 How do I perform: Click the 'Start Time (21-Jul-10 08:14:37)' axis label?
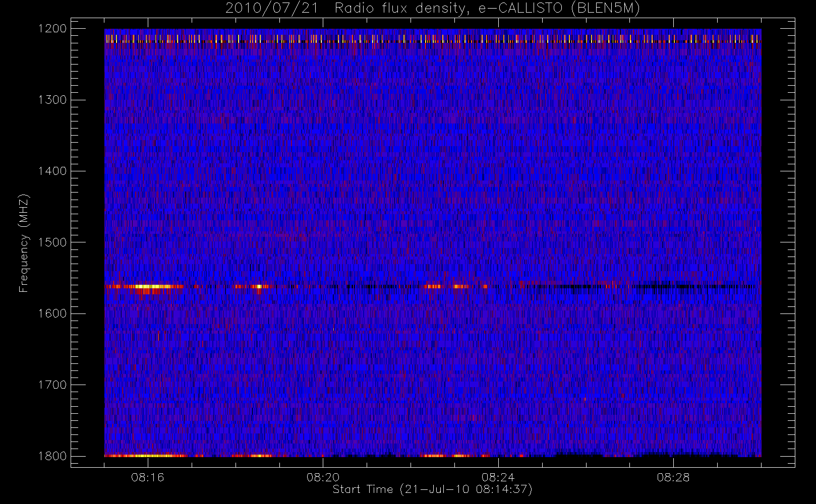point(433,489)
